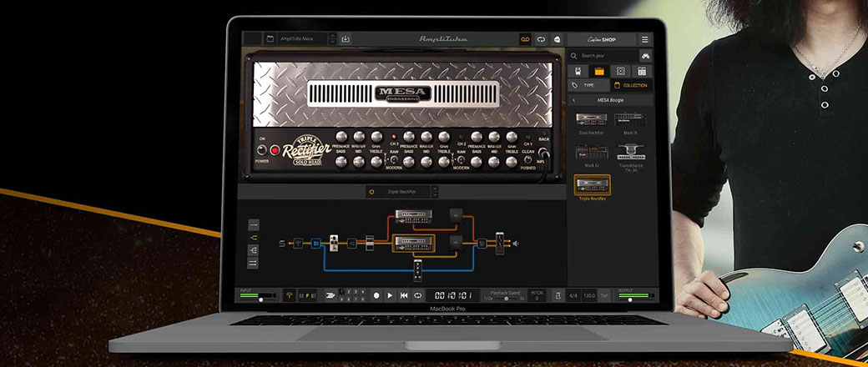Click the tuner block in signal chain
This screenshot has height=367, width=868.
pyautogui.click(x=298, y=243)
